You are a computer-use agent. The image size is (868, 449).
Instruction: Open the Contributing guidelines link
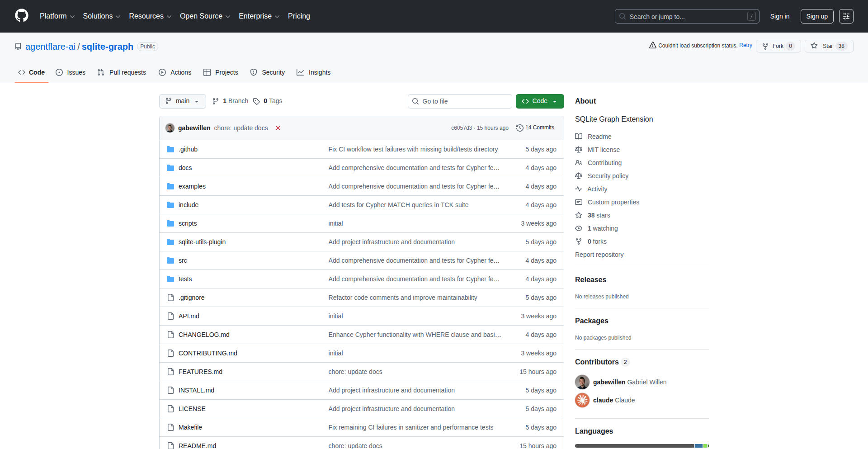pyautogui.click(x=604, y=163)
